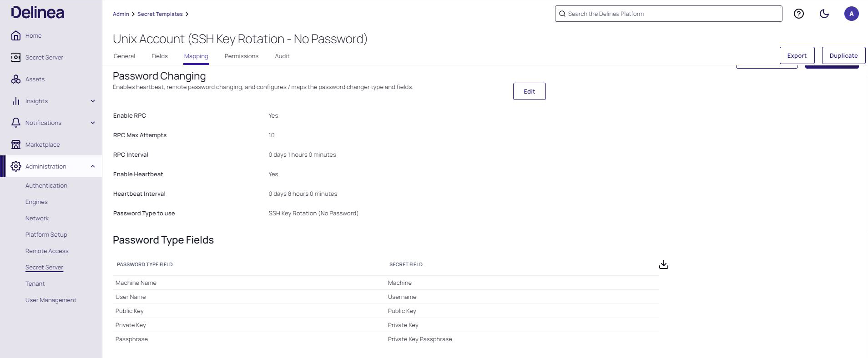Open Notifications via the bell icon
The width and height of the screenshot is (868, 358).
click(16, 123)
